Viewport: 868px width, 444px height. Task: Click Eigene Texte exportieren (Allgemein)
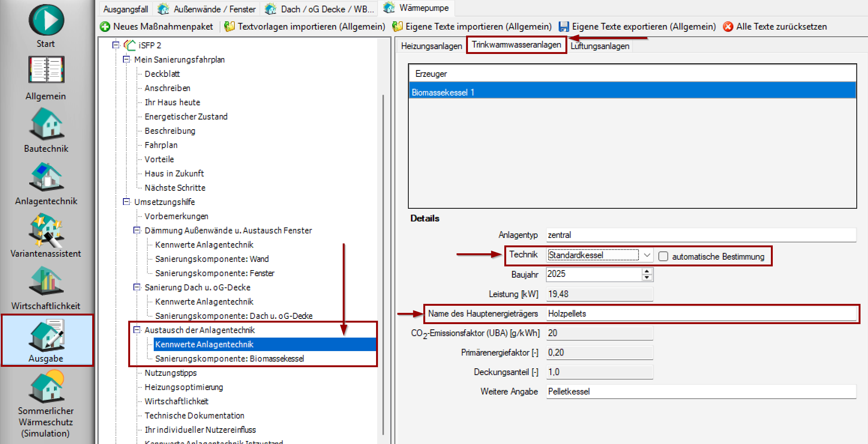point(643,27)
